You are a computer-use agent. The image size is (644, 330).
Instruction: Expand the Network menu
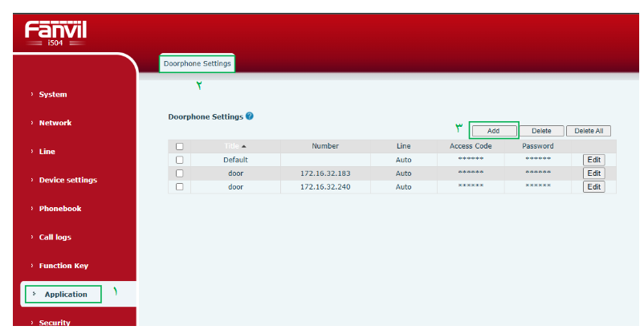click(55, 123)
